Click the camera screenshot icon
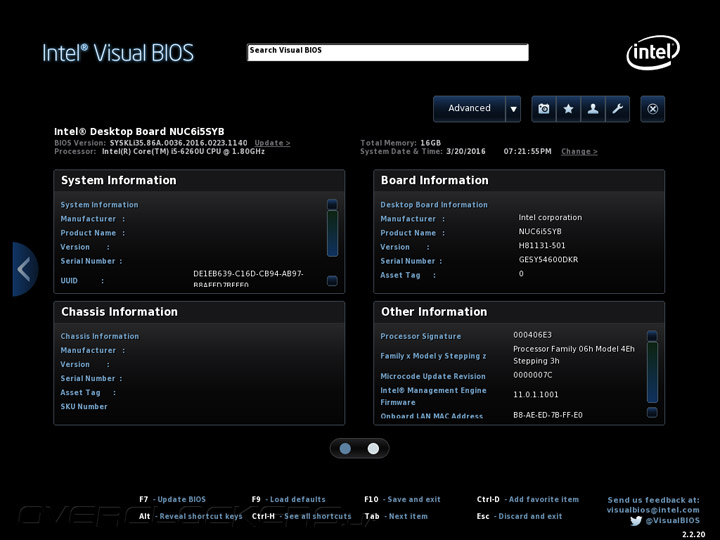The height and width of the screenshot is (540, 720). pyautogui.click(x=544, y=109)
